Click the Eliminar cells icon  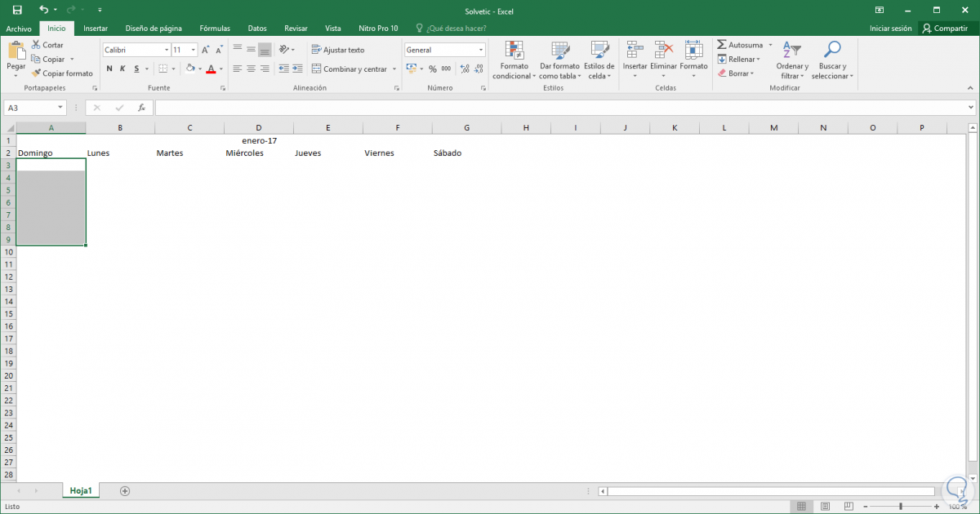pyautogui.click(x=663, y=50)
